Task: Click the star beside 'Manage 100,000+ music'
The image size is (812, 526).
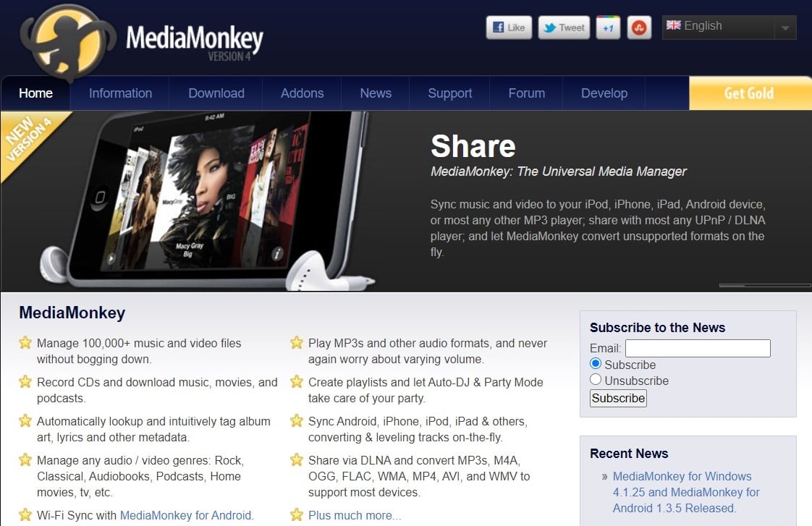Action: 25,343
